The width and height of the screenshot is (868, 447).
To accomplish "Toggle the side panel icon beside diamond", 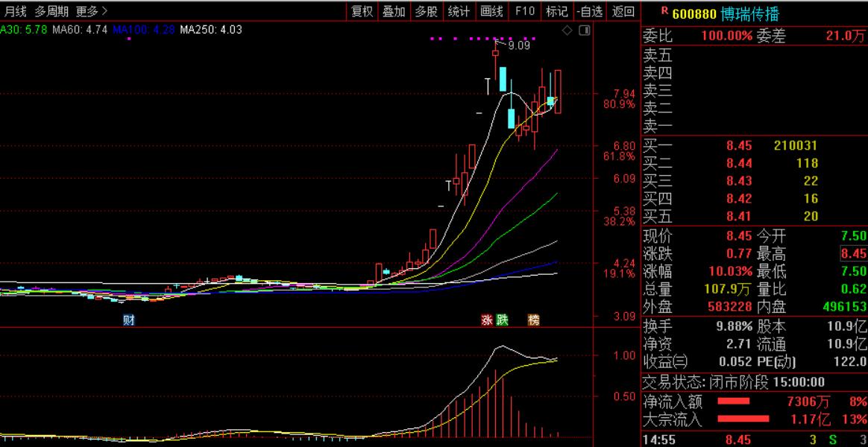I will (583, 31).
